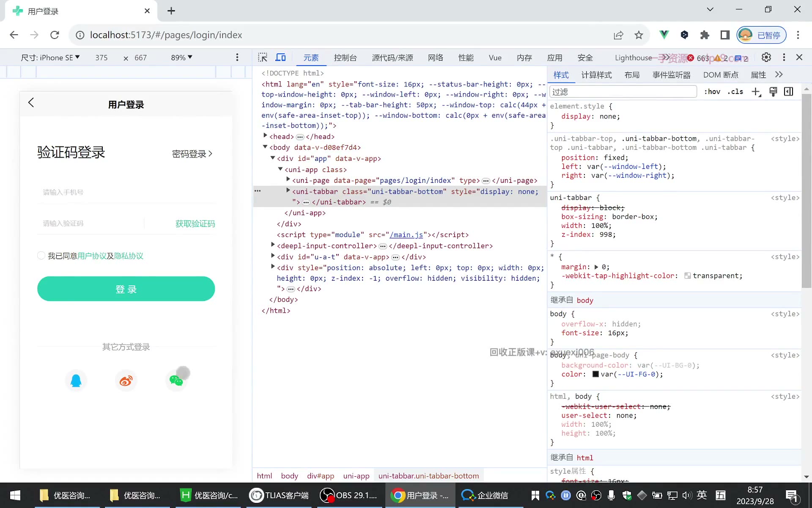Collapse the body element node
812x508 pixels.
(x=265, y=147)
